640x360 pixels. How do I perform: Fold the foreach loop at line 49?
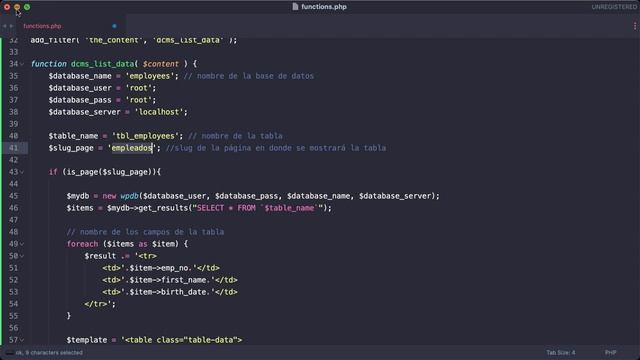[x=22, y=244]
